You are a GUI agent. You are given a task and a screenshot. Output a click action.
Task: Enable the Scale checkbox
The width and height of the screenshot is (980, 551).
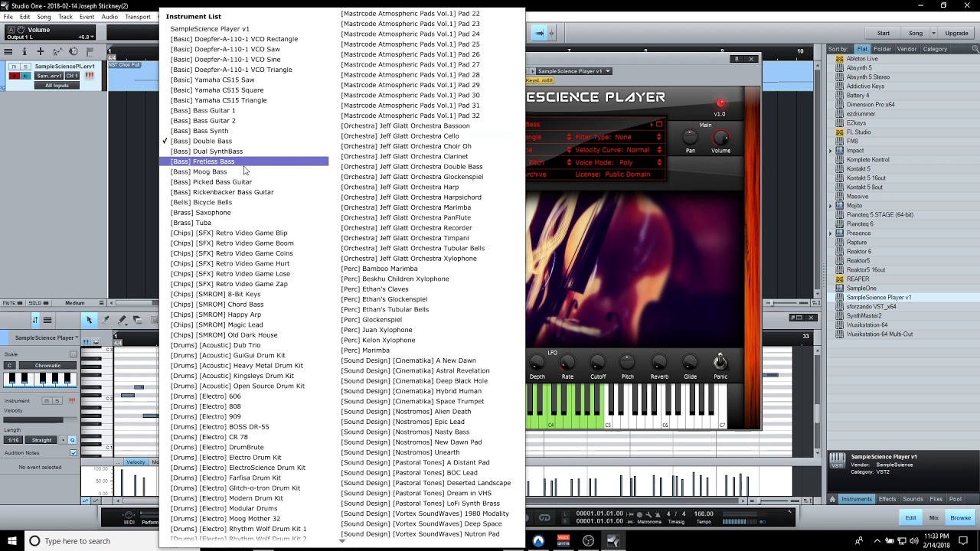(x=73, y=354)
